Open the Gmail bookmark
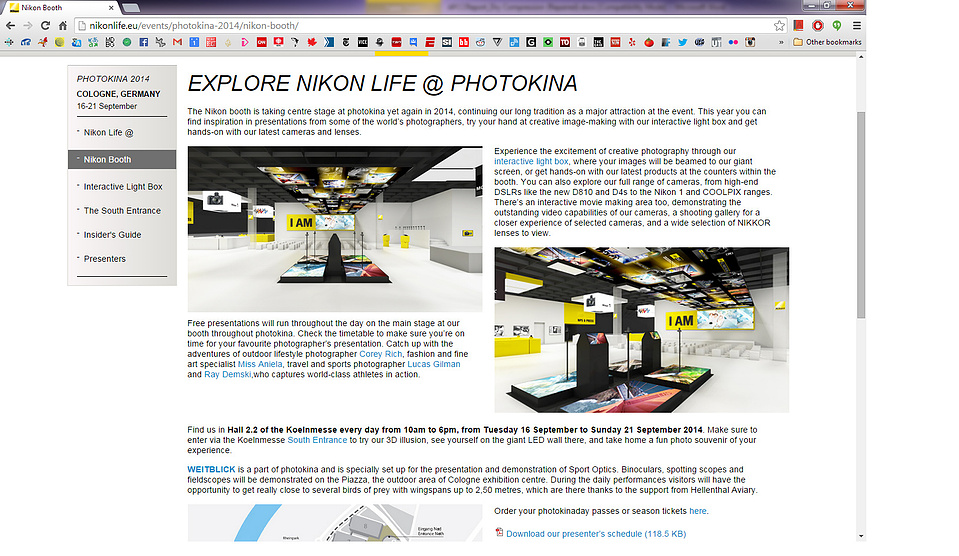 click(177, 42)
